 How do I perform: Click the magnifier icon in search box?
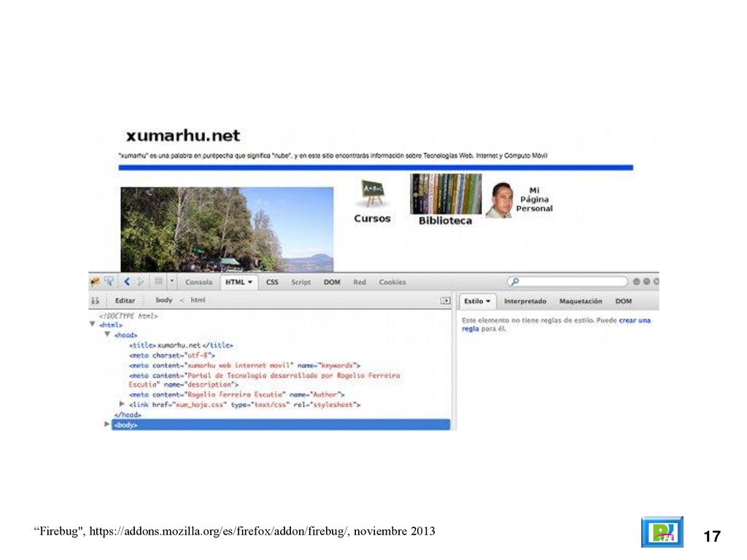[x=515, y=282]
